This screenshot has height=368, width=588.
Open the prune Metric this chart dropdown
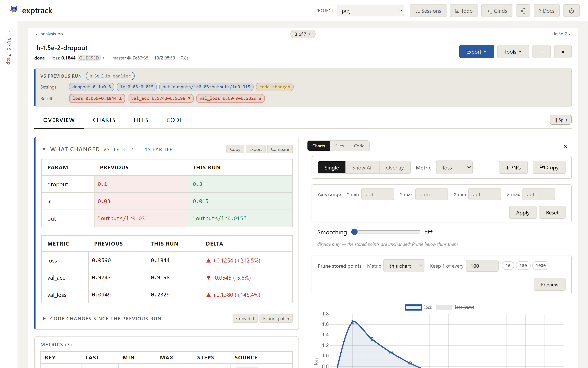pos(404,266)
